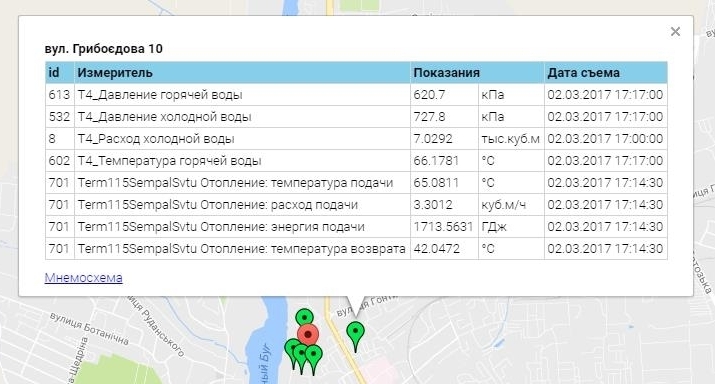Click the id cell 602

(59, 161)
